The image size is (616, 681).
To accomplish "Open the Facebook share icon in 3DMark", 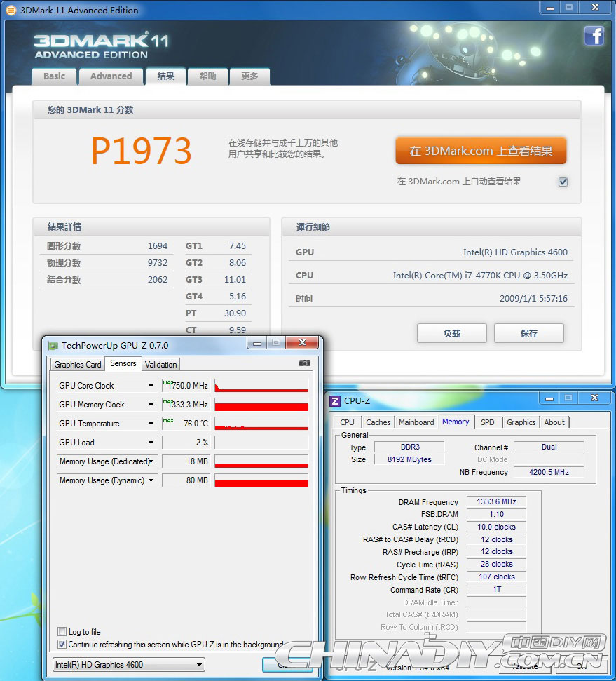I will click(x=594, y=36).
